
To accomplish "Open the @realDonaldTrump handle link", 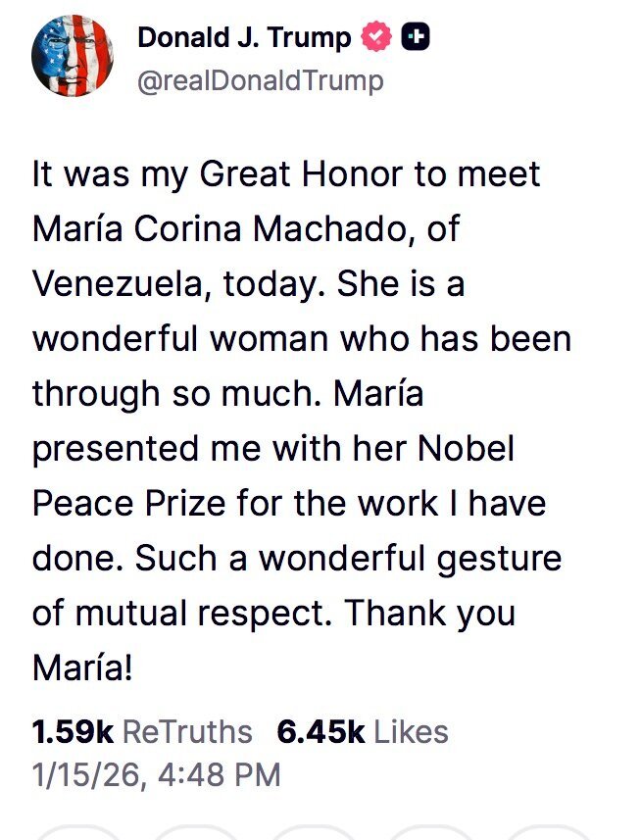I will click(260, 79).
